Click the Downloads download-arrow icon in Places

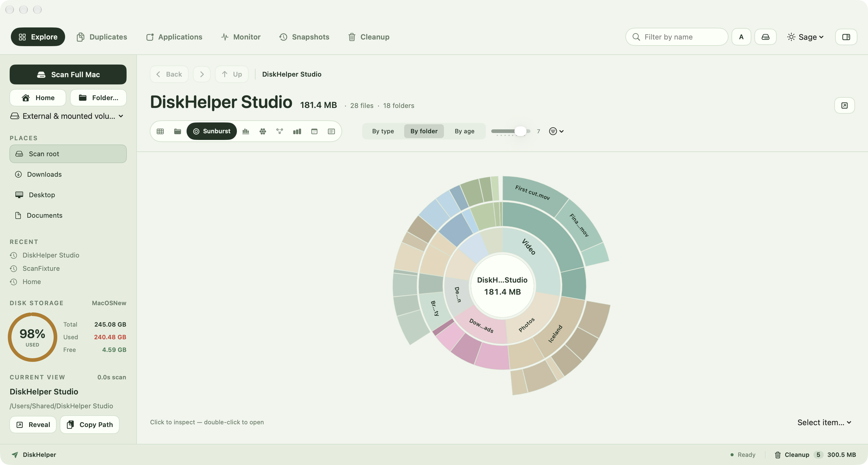tap(18, 174)
